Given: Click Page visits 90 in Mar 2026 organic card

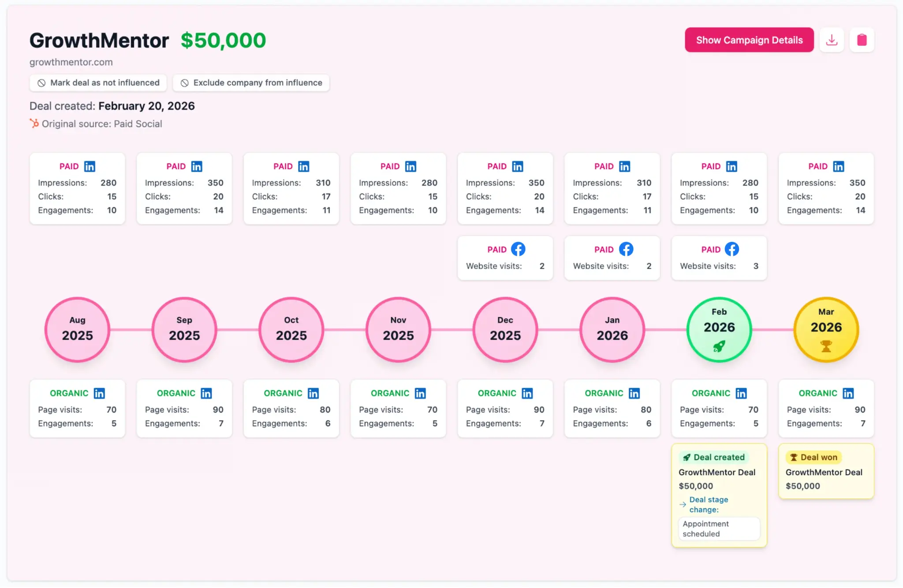Looking at the screenshot, I should click(826, 409).
